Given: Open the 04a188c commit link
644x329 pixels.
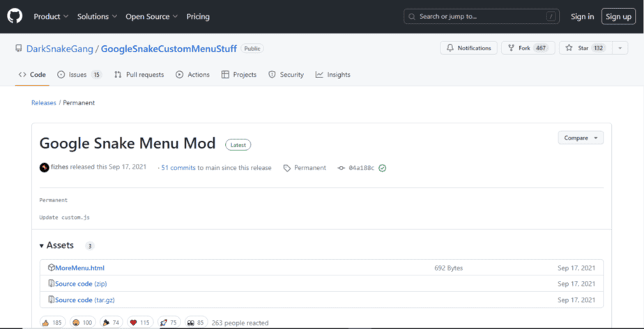Looking at the screenshot, I should [361, 168].
